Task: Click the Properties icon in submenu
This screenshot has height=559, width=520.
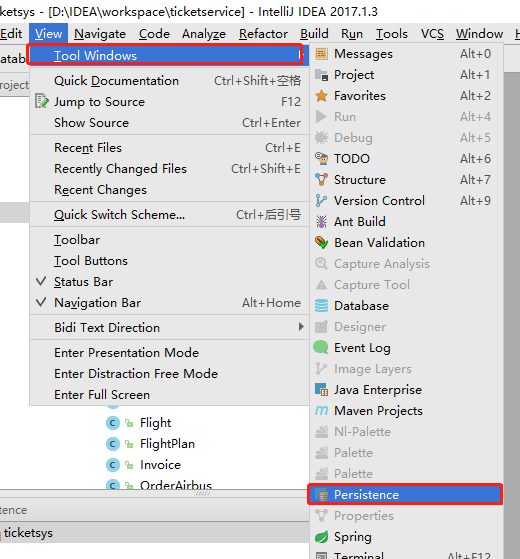Action: click(x=321, y=516)
